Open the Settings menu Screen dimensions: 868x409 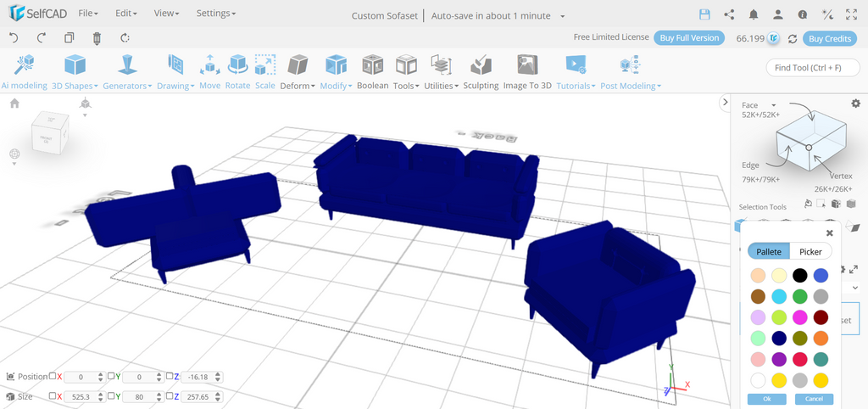(216, 14)
